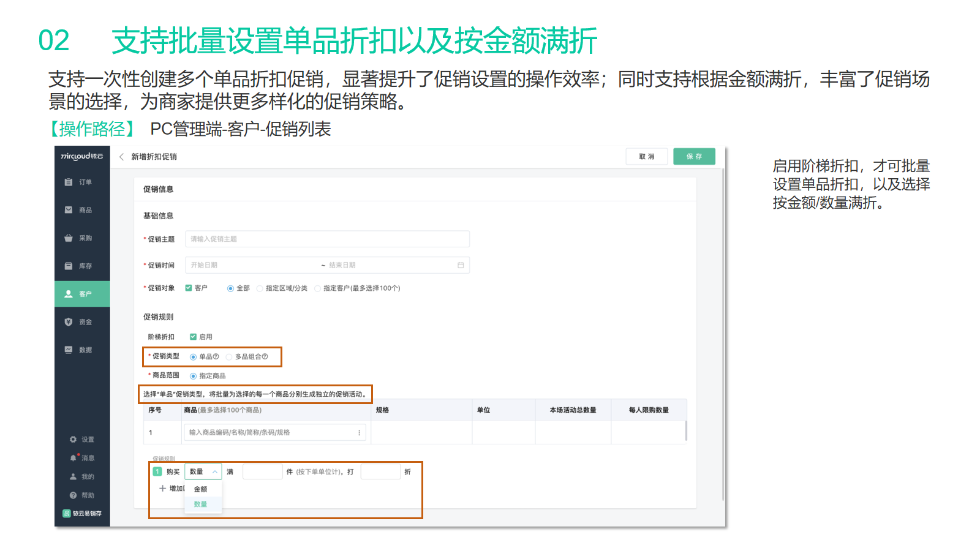The width and height of the screenshot is (980, 551).
Task: Click the 客户 customer person icon
Action: [x=69, y=294]
